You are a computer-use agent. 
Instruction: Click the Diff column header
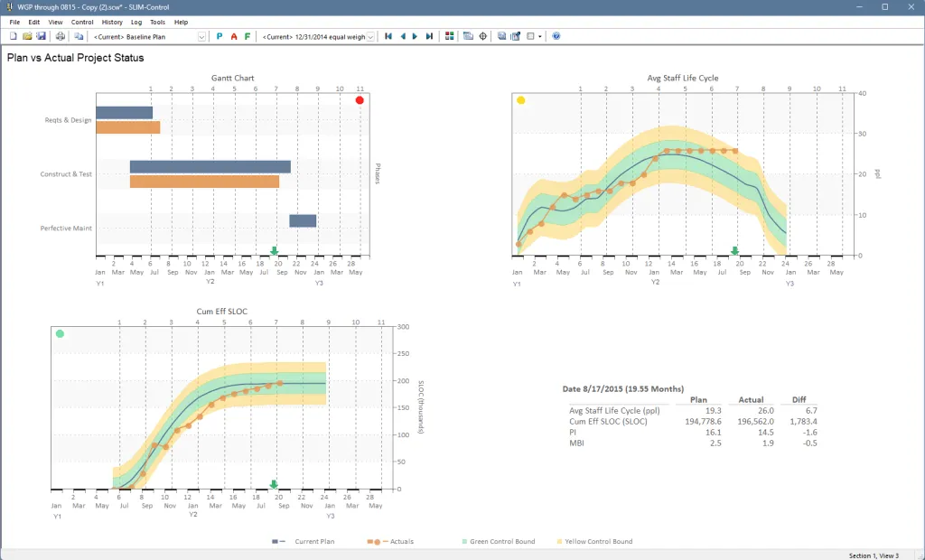point(799,399)
